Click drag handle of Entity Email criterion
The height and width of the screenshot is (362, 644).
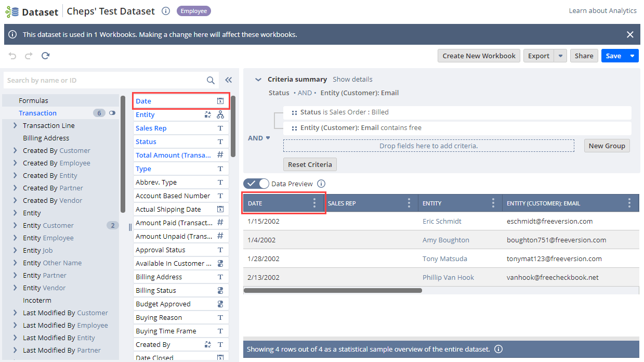[295, 128]
